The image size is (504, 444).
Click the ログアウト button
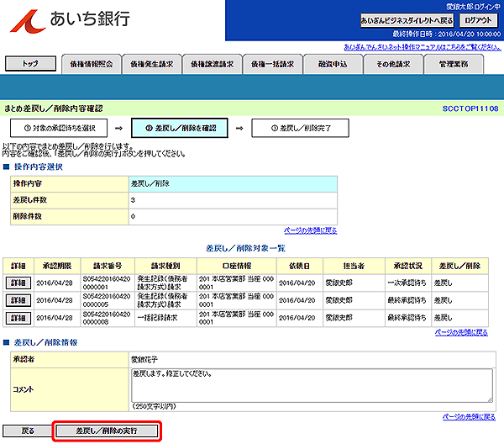pos(478,20)
